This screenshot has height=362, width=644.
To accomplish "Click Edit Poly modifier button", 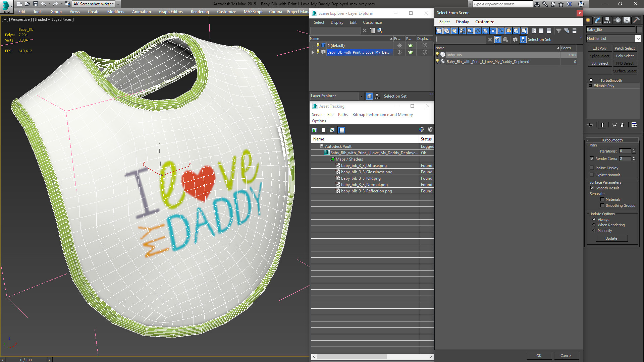I will (599, 48).
